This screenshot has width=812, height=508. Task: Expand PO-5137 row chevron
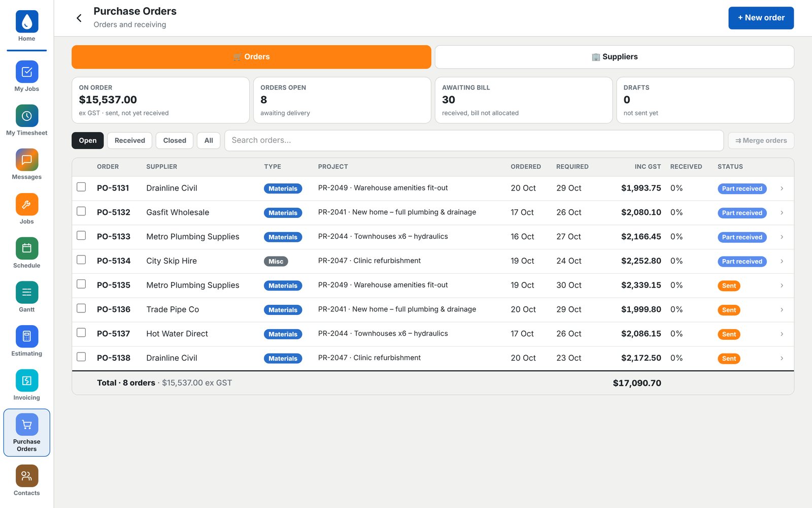pos(782,334)
